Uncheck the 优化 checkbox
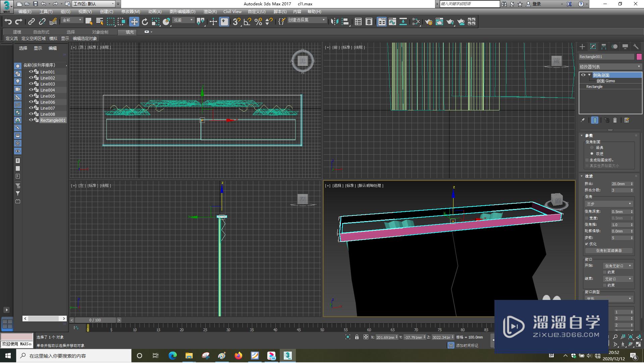The height and width of the screenshot is (363, 644). click(x=587, y=244)
